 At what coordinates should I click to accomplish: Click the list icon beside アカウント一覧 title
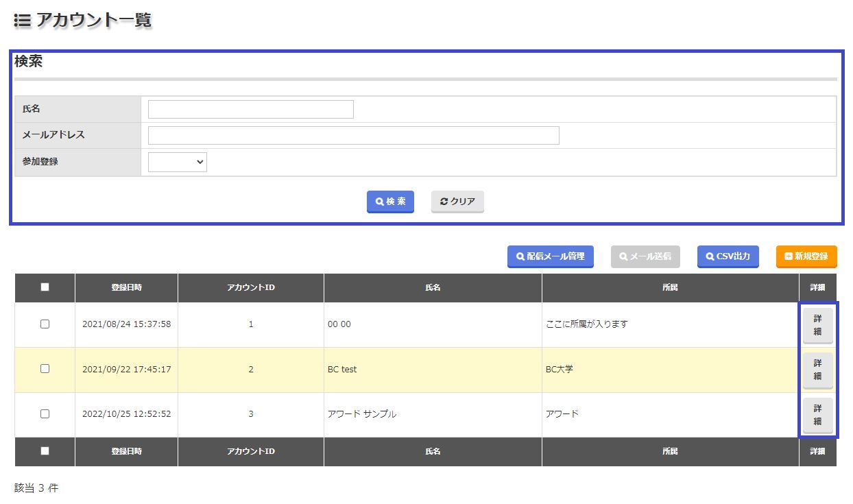click(22, 21)
